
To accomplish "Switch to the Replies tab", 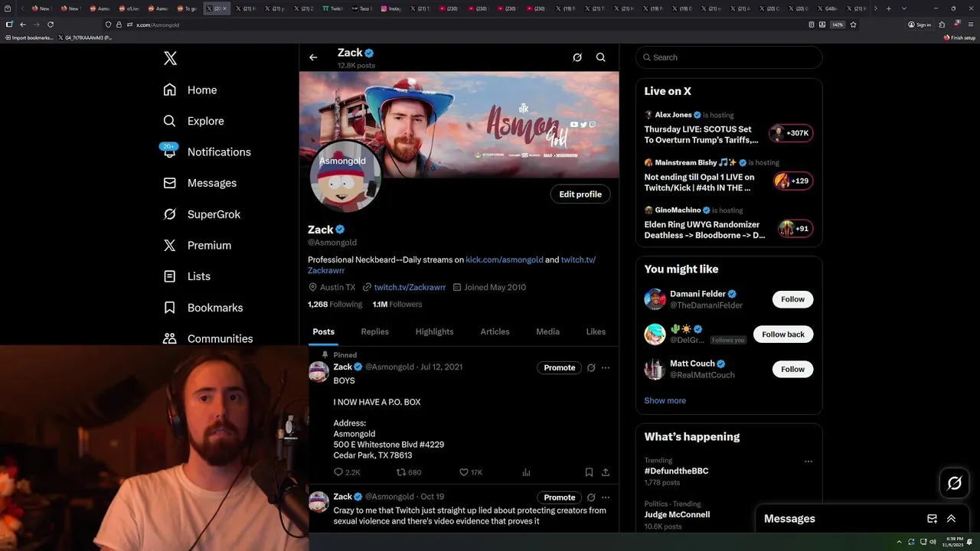I will [x=375, y=331].
